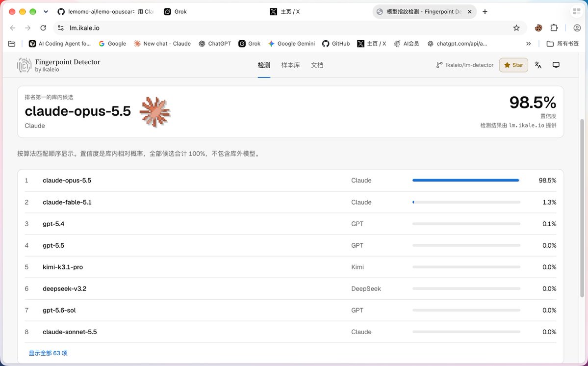
Task: Select the deepseek-v3.2 row name
Action: (x=65, y=289)
